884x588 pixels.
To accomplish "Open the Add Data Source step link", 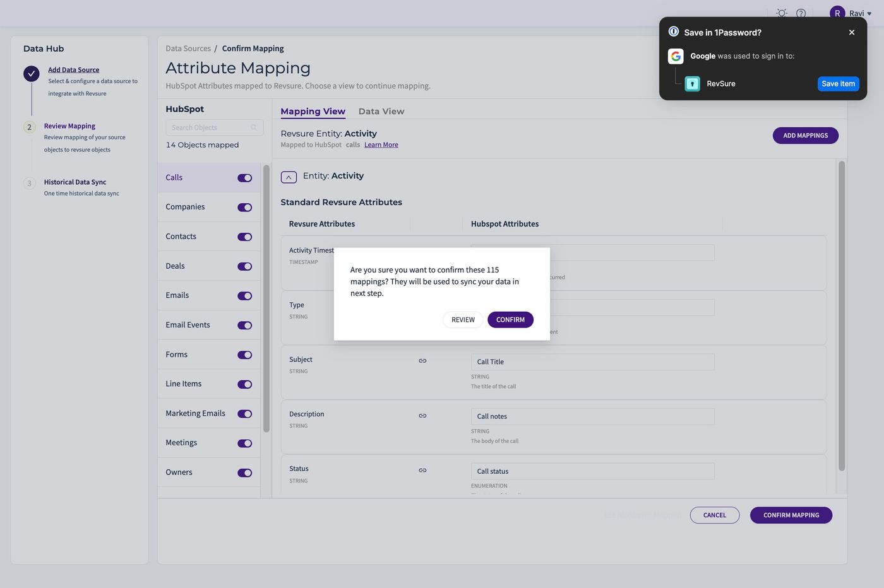I will pos(74,69).
